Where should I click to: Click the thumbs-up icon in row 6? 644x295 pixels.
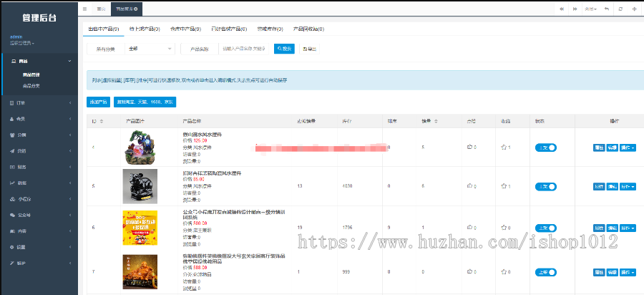[469, 228]
